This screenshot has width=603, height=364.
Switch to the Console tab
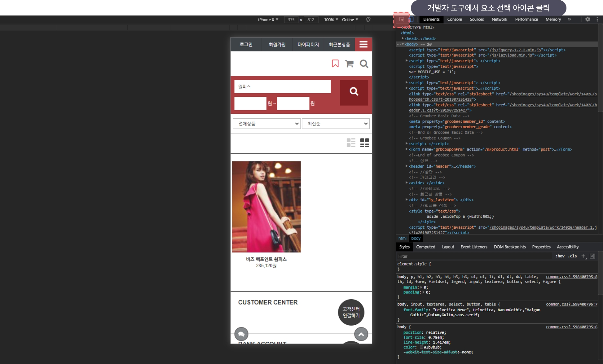455,19
